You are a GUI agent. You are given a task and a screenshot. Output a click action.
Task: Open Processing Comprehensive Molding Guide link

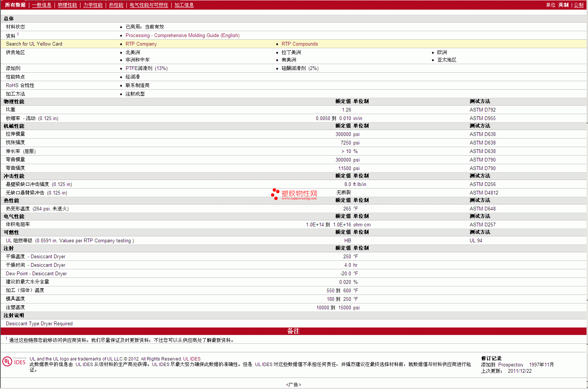click(182, 35)
